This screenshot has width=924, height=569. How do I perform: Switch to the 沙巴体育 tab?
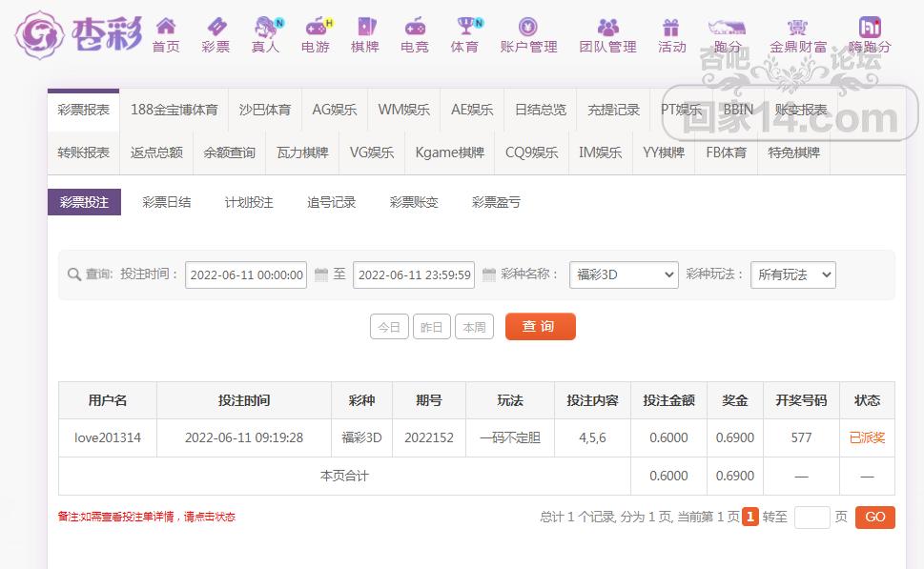tap(265, 110)
